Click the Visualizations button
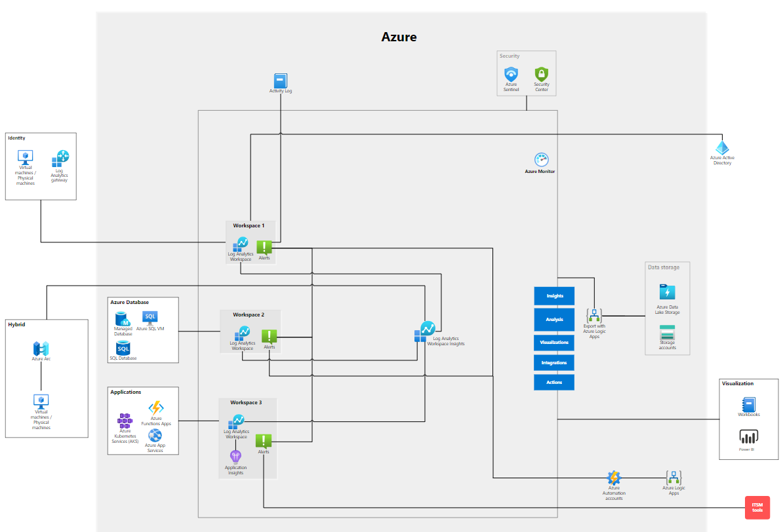783x532 pixels. coord(554,342)
